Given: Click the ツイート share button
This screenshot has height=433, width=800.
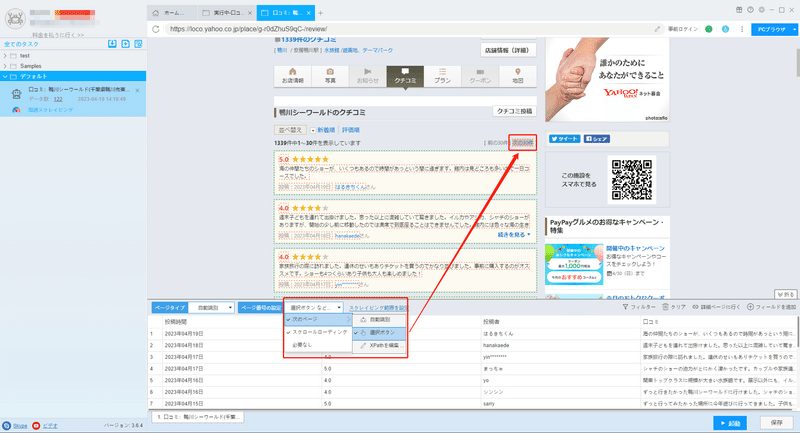Looking at the screenshot, I should tap(564, 139).
